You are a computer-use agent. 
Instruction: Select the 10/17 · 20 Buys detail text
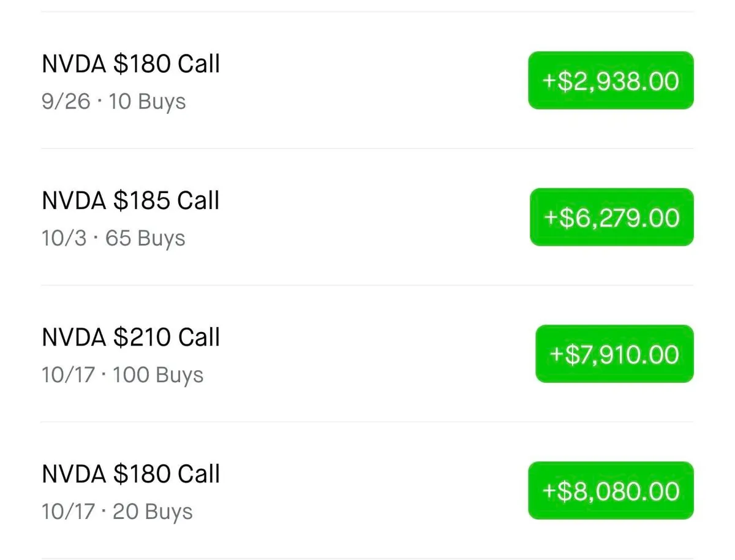[x=116, y=512]
